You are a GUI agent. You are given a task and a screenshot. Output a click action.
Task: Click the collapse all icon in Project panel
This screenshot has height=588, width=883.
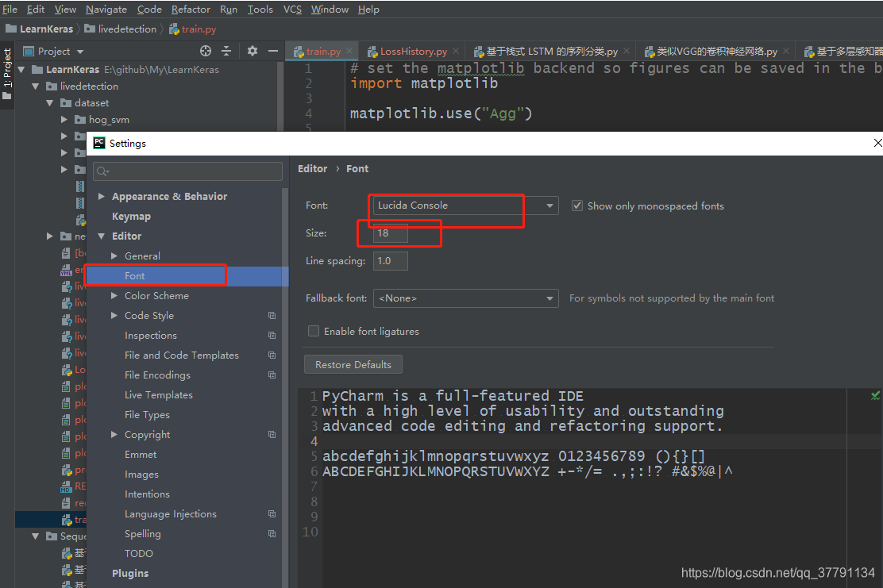pos(226,52)
